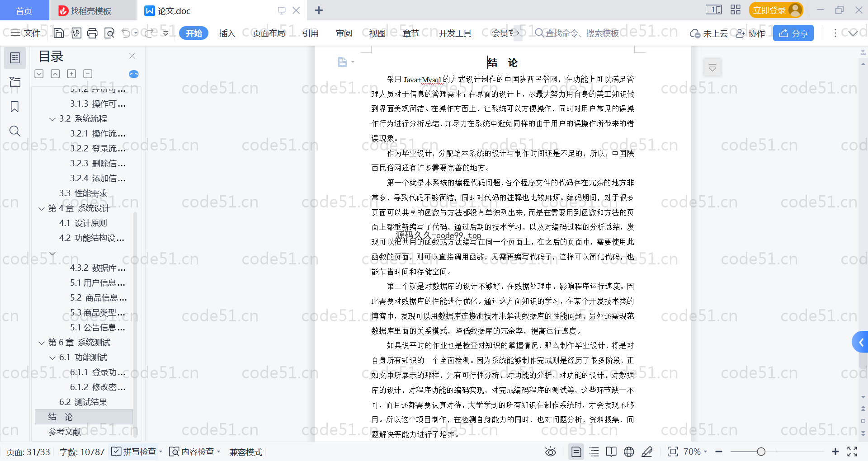The image size is (868, 461).
Task: Click the Export to PDF icon
Action: [76, 33]
